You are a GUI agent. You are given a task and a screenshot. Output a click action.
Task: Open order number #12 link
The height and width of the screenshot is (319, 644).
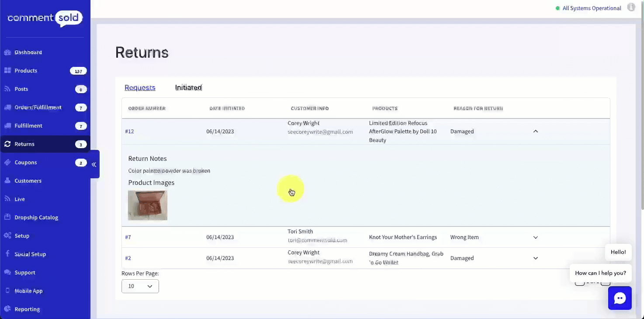tap(129, 131)
